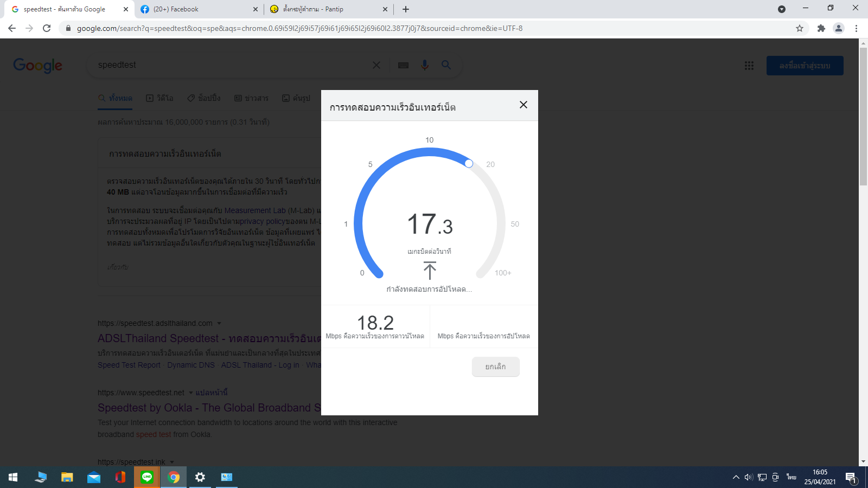Select the ช็อปปิ้ง (Shopping) results tab
868x488 pixels.
204,98
